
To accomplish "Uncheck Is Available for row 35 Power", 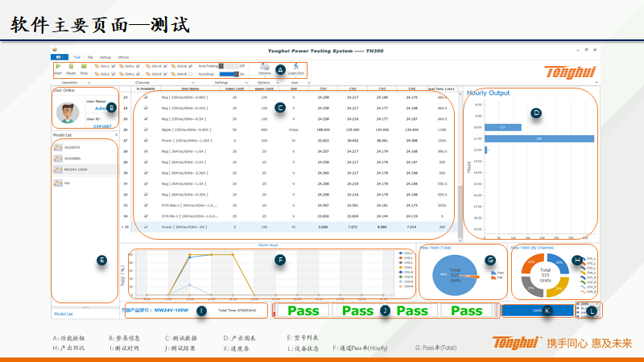I will click(x=146, y=227).
